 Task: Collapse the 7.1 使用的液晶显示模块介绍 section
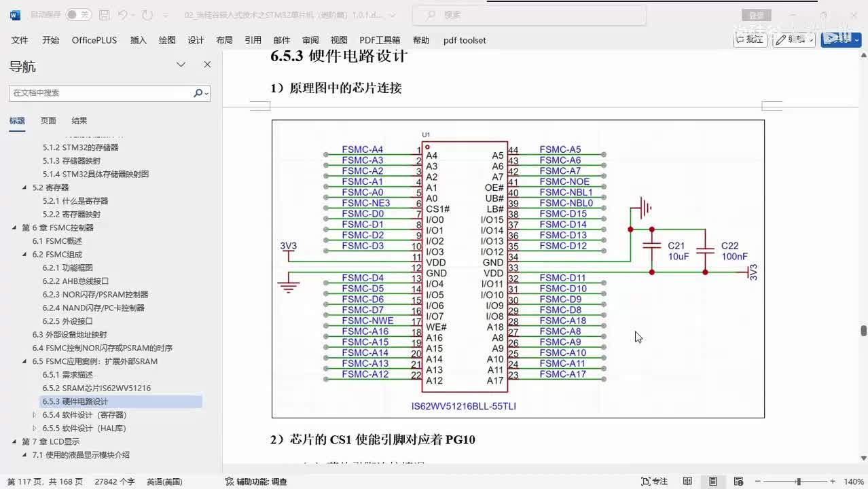[25, 455]
